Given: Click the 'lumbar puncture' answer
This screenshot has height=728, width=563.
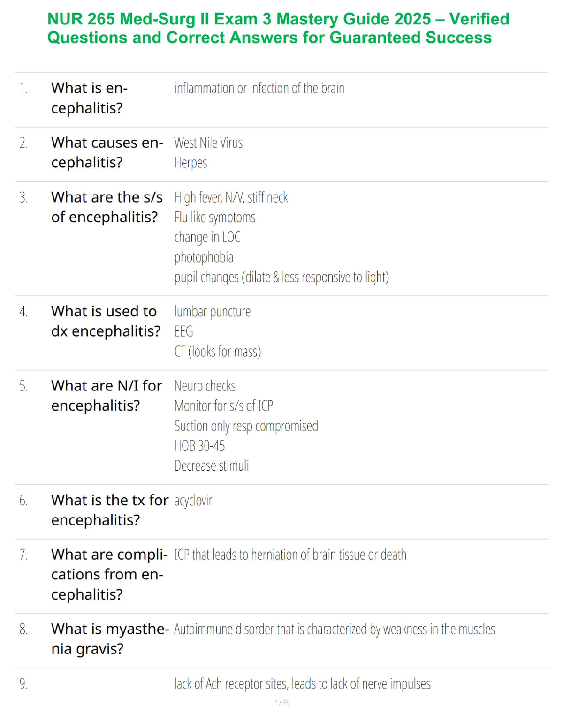Looking at the screenshot, I should 212,312.
